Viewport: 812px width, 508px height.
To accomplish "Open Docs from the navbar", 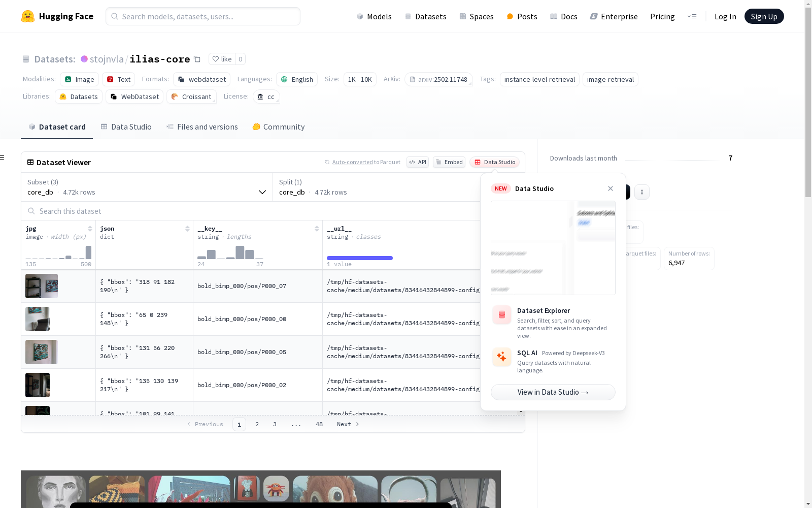I will [564, 16].
